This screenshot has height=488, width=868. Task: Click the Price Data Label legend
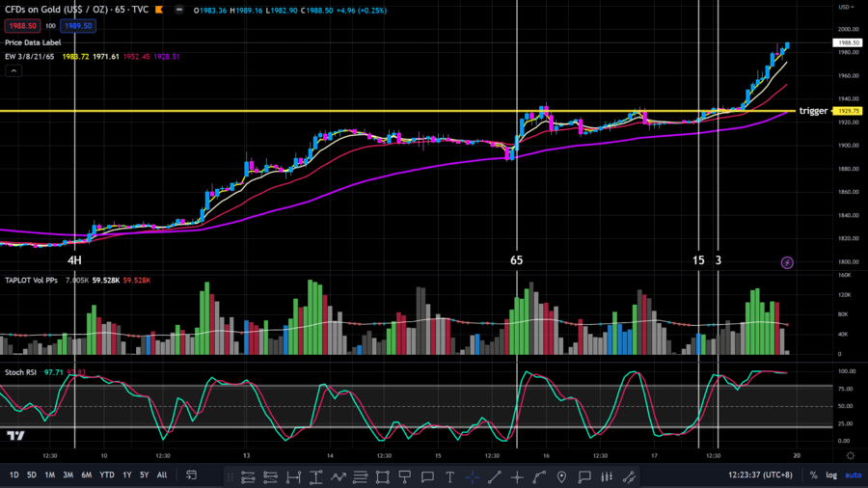pos(33,42)
